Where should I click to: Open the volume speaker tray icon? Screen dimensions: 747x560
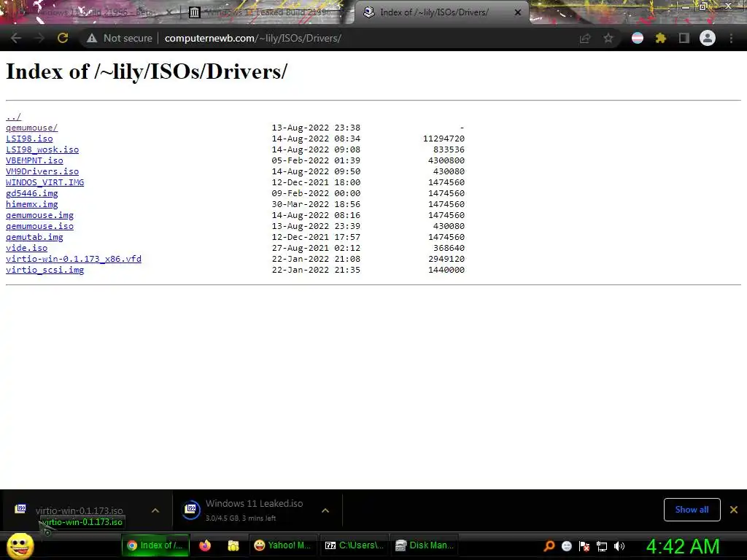(x=619, y=546)
